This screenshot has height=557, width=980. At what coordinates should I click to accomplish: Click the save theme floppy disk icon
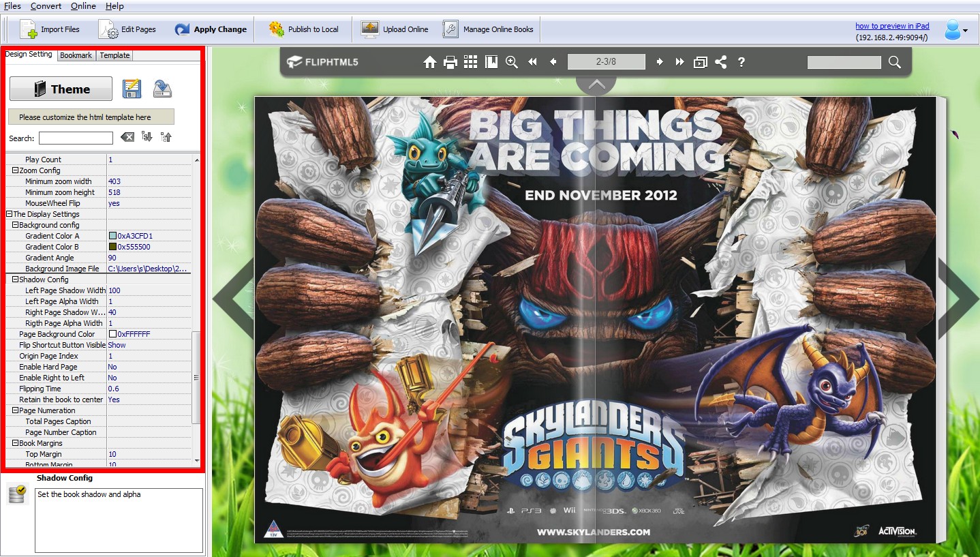click(x=132, y=89)
